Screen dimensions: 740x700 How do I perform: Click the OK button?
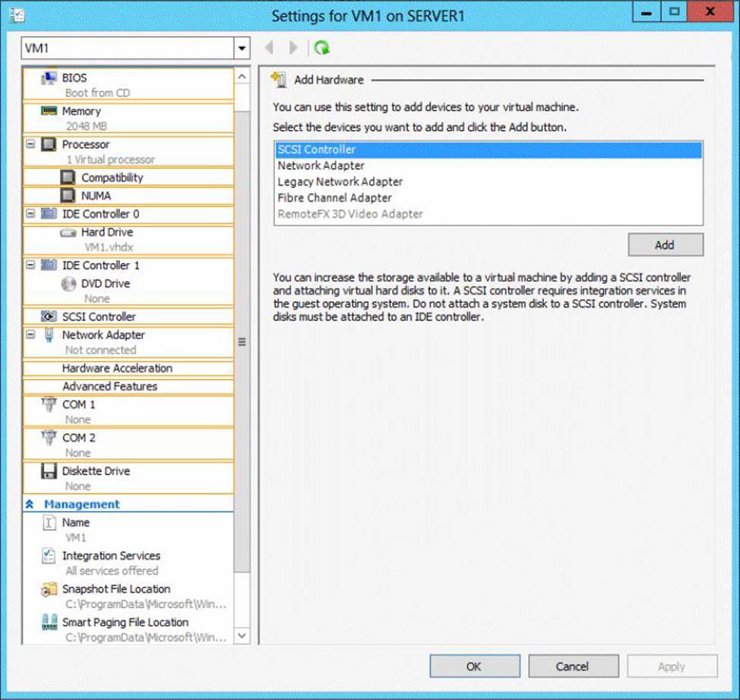(474, 667)
